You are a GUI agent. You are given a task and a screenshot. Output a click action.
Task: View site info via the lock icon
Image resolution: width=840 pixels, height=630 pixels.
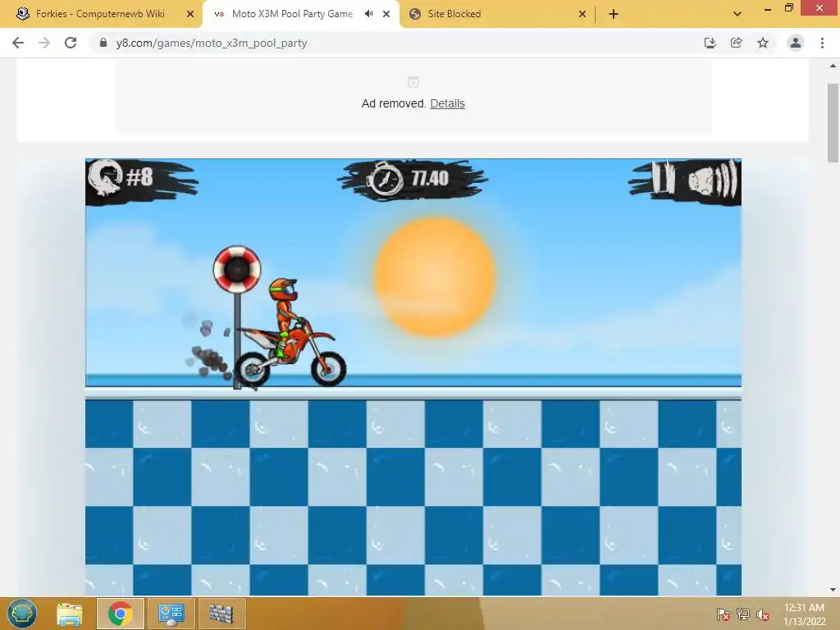103,43
